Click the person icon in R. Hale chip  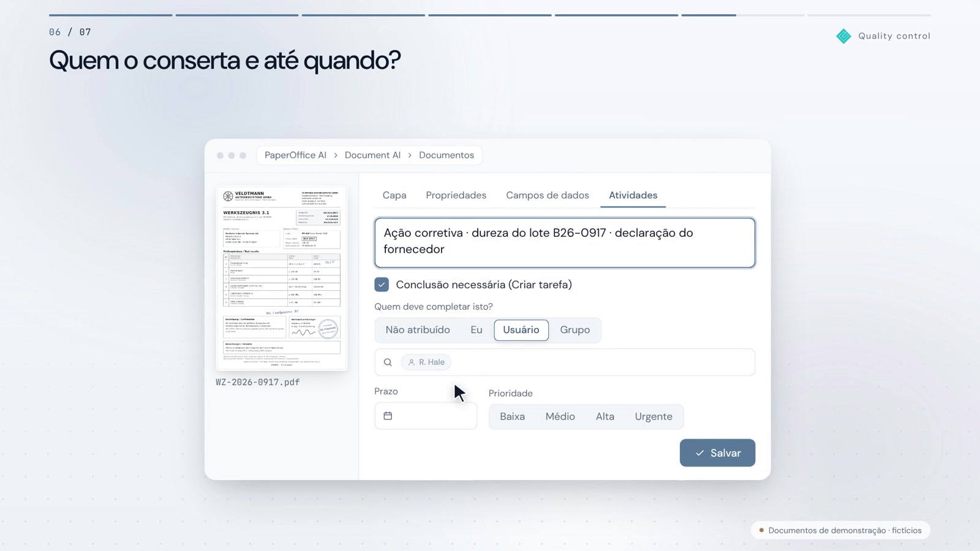tap(412, 362)
